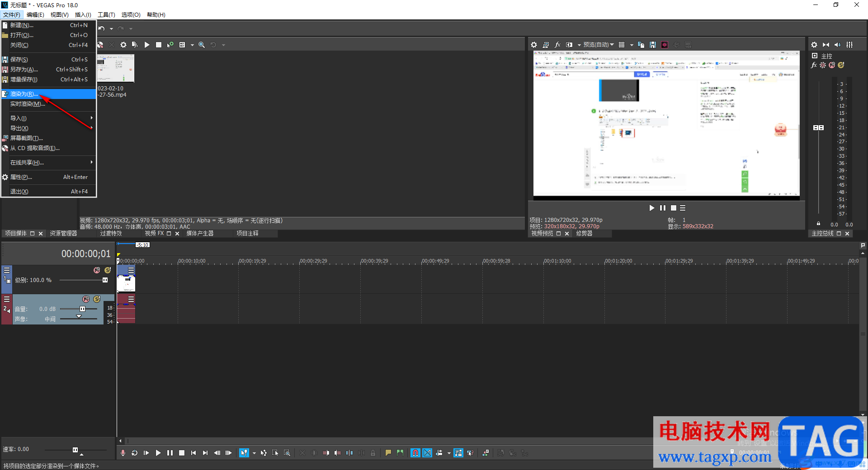Toggle Automatic Crossfades button
Viewport: 868px width, 470px height.
427,453
